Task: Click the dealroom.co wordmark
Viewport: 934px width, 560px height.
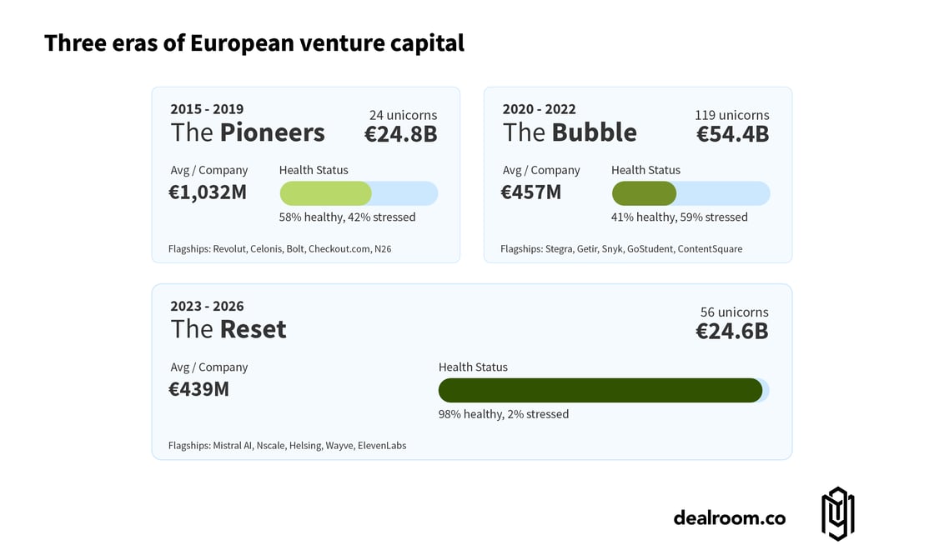Action: click(729, 517)
